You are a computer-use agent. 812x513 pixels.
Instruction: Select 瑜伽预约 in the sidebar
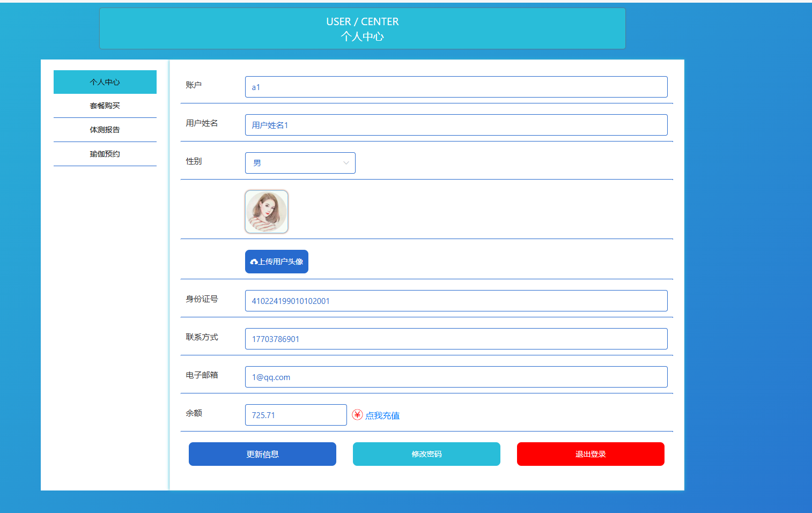105,154
